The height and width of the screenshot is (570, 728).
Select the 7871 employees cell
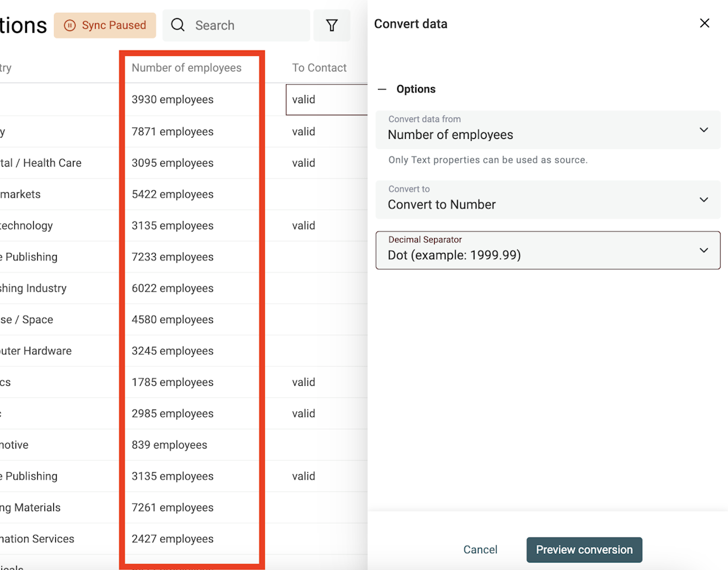point(173,131)
